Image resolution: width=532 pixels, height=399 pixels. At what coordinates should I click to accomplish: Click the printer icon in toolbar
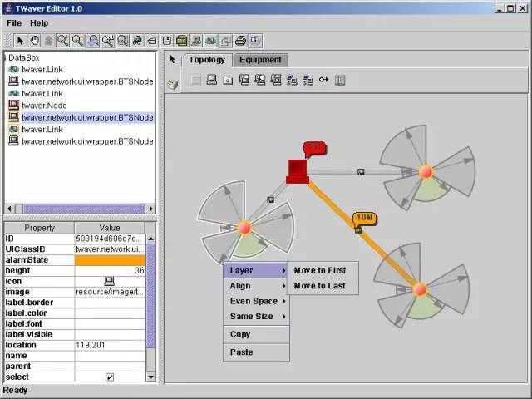(240, 41)
